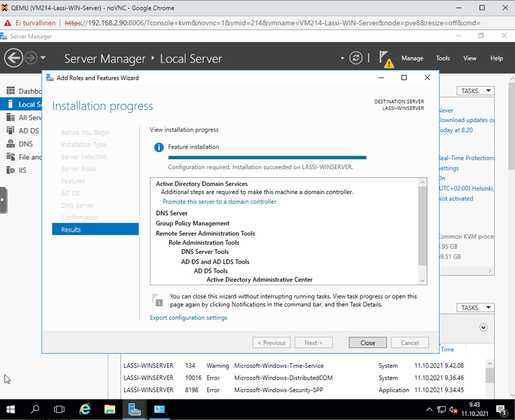Screen dimensions: 515x420
Task: Click the feature installation progress bar
Action: (267, 158)
